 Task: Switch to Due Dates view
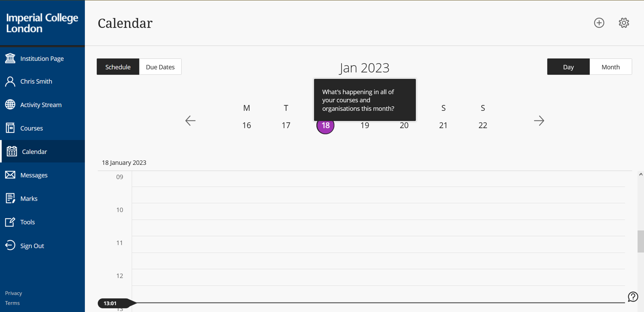pos(160,67)
